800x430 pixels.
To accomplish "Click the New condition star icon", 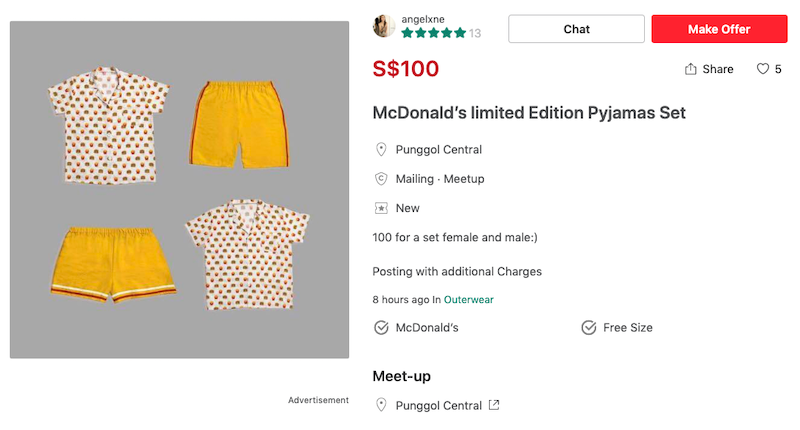I will coord(381,208).
